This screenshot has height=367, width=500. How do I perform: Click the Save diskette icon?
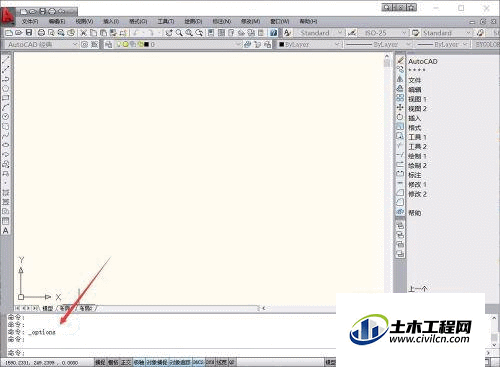[x=29, y=33]
